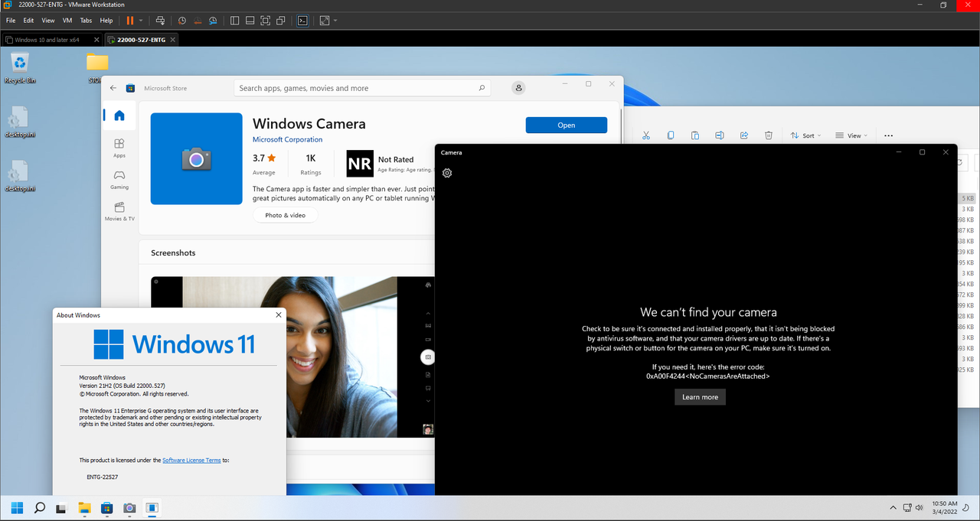The width and height of the screenshot is (980, 521).
Task: Open taskbar Search
Action: pyautogui.click(x=40, y=507)
